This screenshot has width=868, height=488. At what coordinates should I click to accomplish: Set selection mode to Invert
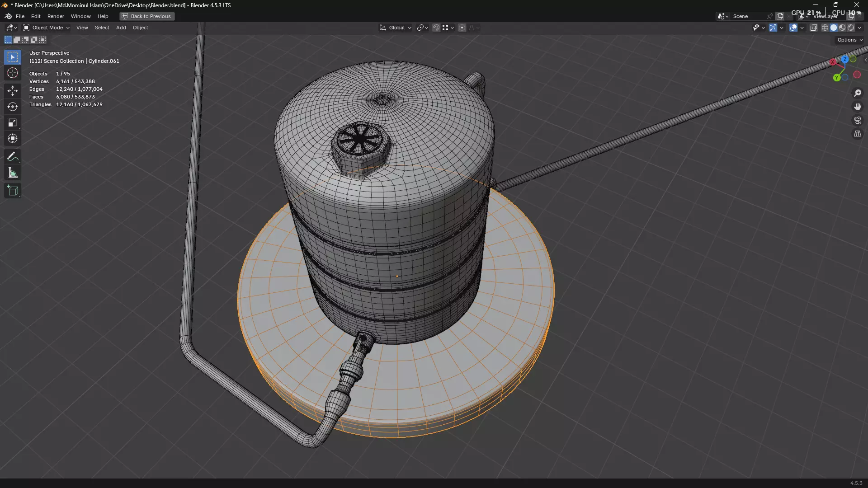pos(34,40)
